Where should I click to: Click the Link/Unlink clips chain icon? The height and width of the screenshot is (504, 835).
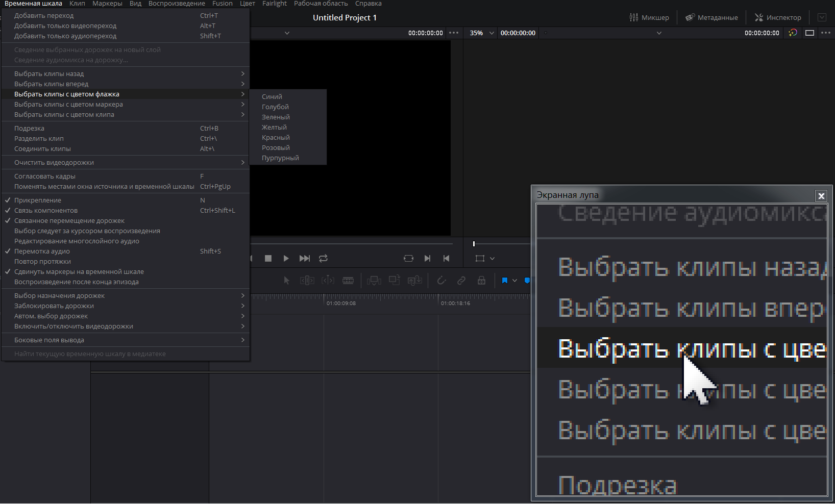(x=461, y=281)
